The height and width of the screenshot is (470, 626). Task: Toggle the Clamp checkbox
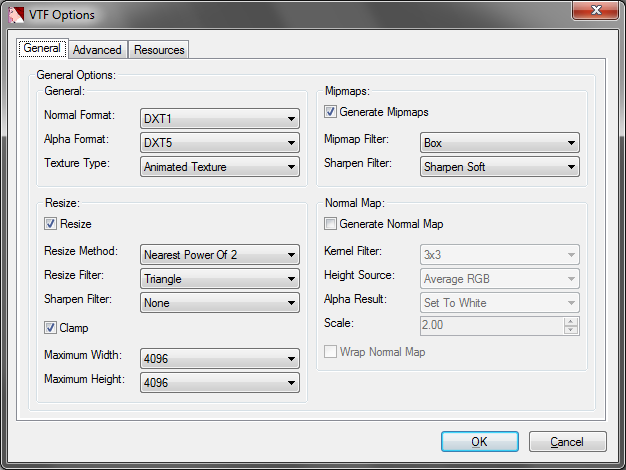pos(51,327)
